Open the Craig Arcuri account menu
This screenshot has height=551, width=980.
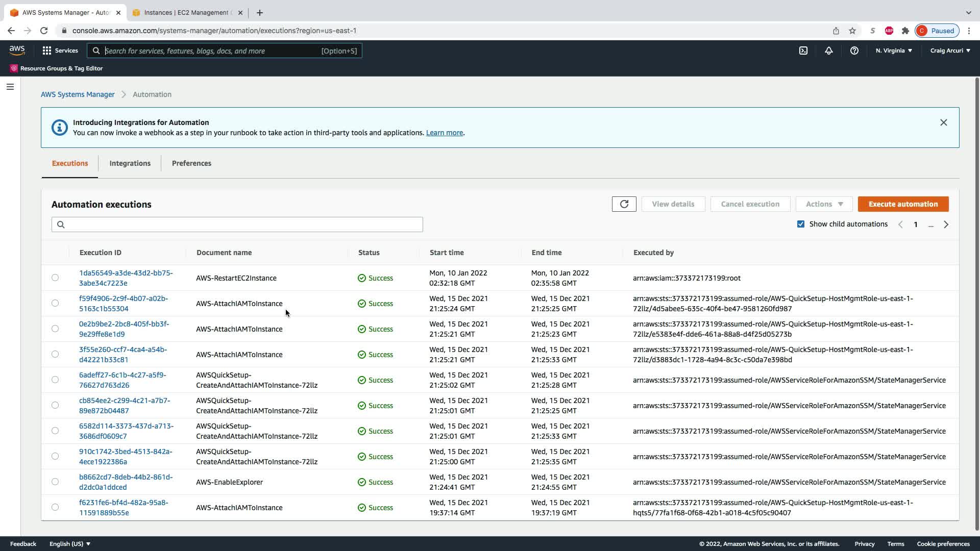[950, 51]
